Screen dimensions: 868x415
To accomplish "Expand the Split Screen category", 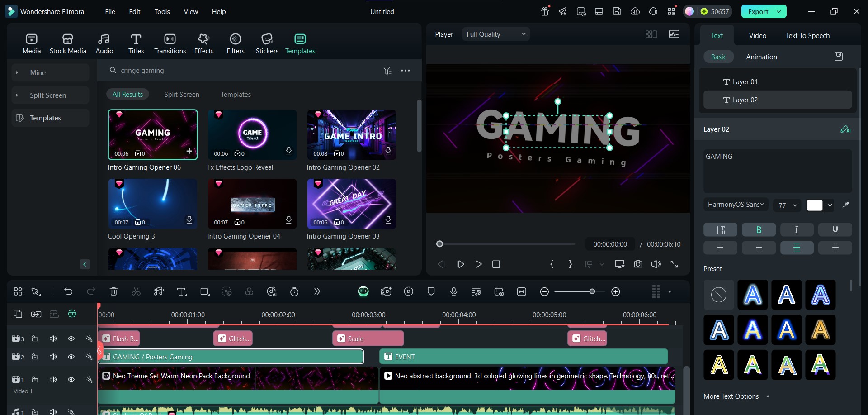I will [17, 95].
